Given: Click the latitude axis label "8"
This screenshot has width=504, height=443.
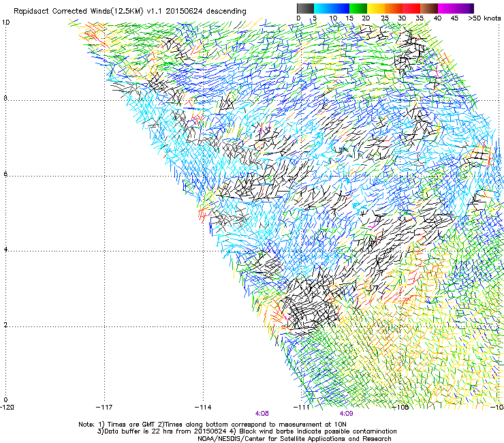Looking at the screenshot, I should pos(5,98).
